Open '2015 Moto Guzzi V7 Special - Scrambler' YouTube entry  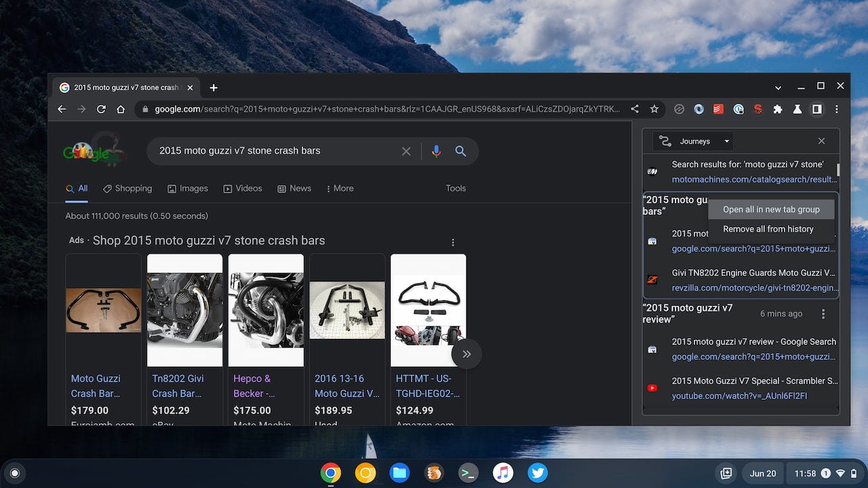tap(741, 388)
